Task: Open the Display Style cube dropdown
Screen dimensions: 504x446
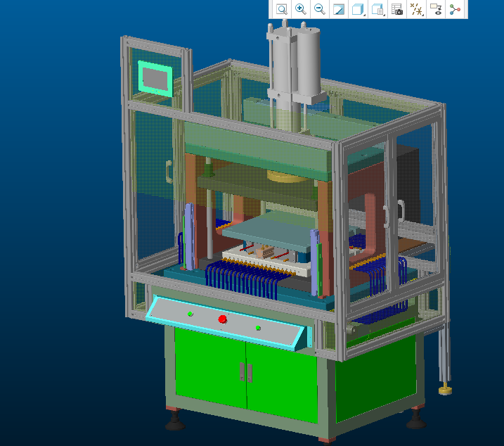Action: click(x=358, y=9)
